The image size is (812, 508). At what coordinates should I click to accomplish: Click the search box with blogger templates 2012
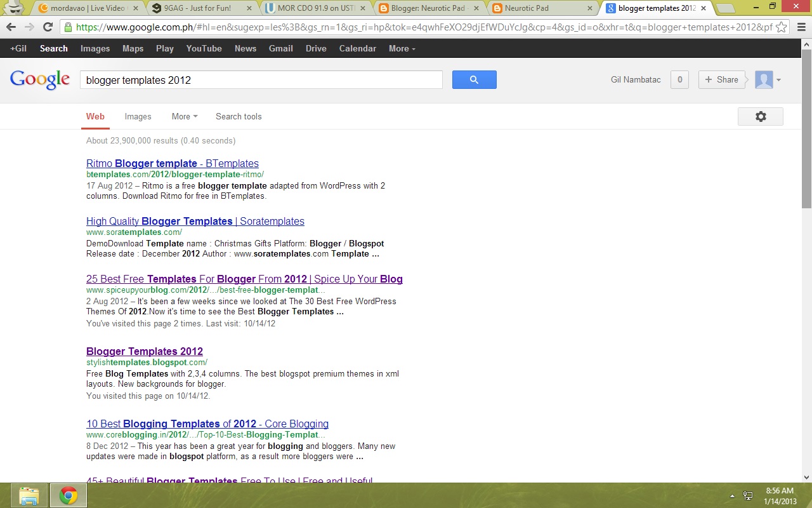[261, 80]
